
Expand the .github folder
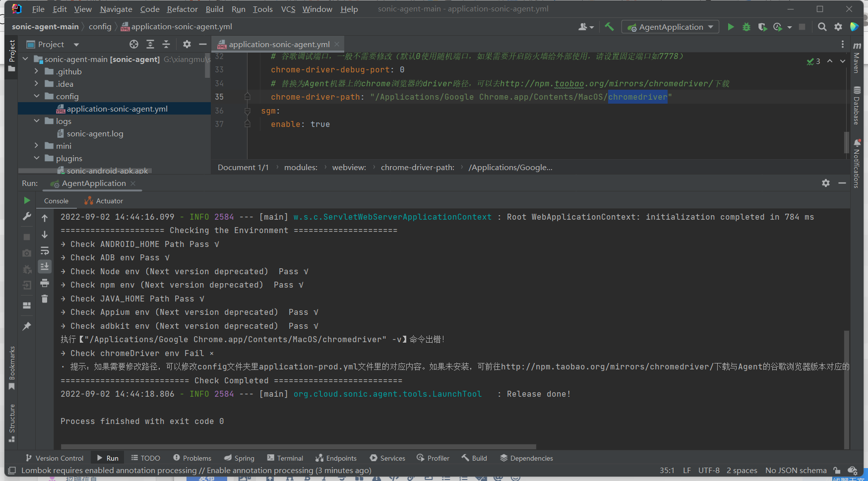click(x=36, y=71)
